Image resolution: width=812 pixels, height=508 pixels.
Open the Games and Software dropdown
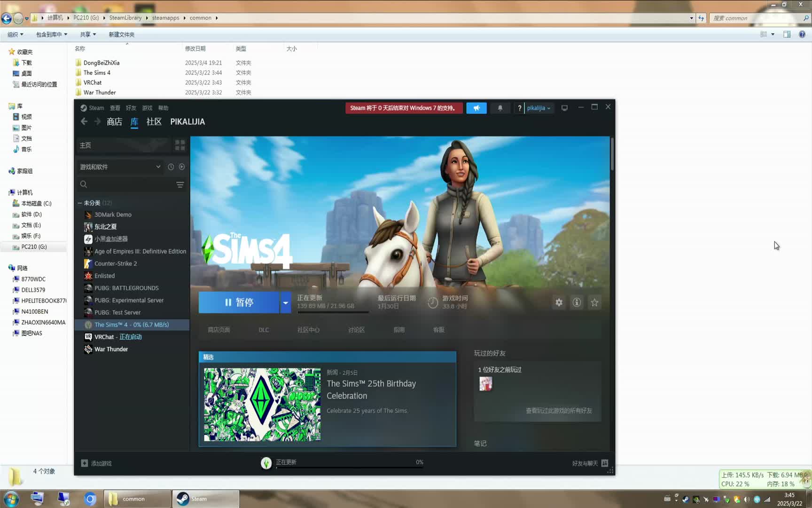point(120,167)
